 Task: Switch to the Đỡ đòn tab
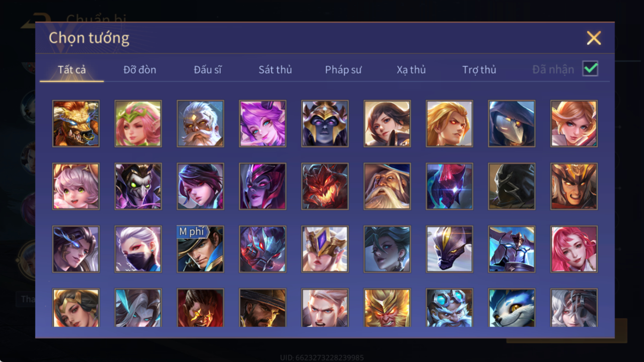[x=140, y=70]
